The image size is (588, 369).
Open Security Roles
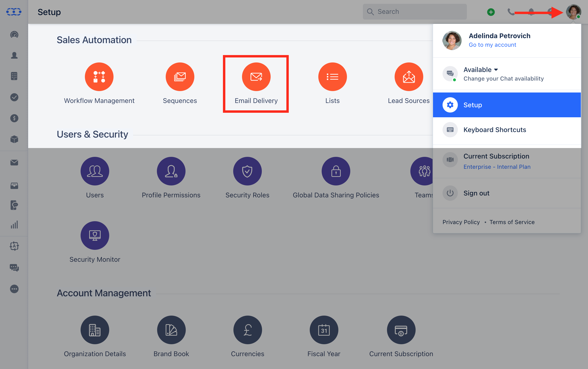(x=247, y=171)
